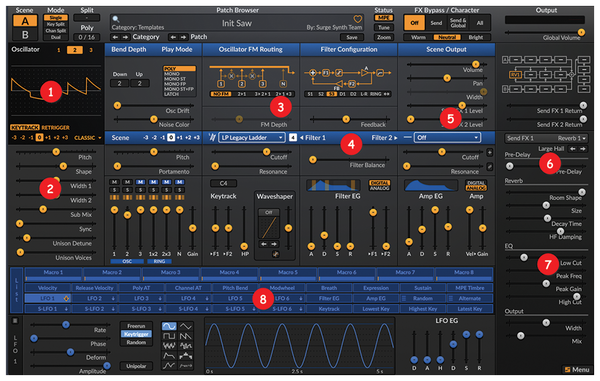Select previous reverb preset arrow near Large Hall
Screen dimensions: 600x381
click(x=572, y=149)
